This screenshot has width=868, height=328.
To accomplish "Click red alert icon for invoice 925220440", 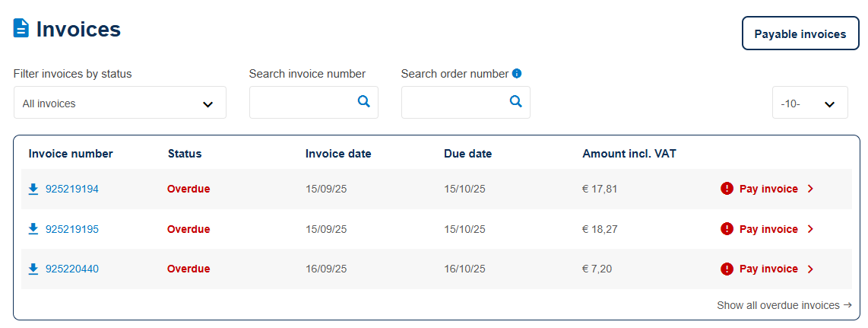I will coord(727,269).
